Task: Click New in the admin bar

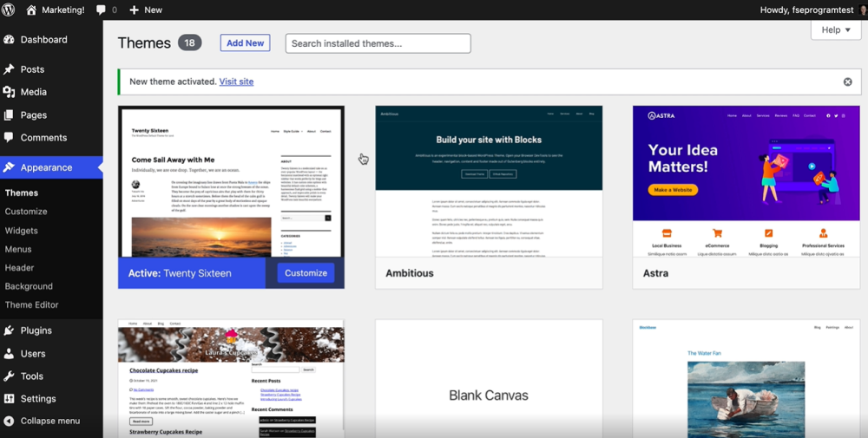Action: pos(154,10)
